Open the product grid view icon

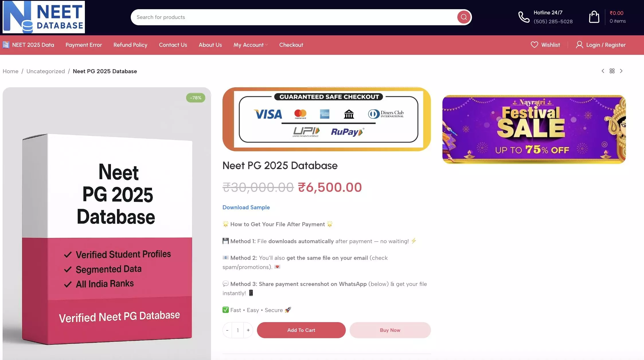point(612,71)
